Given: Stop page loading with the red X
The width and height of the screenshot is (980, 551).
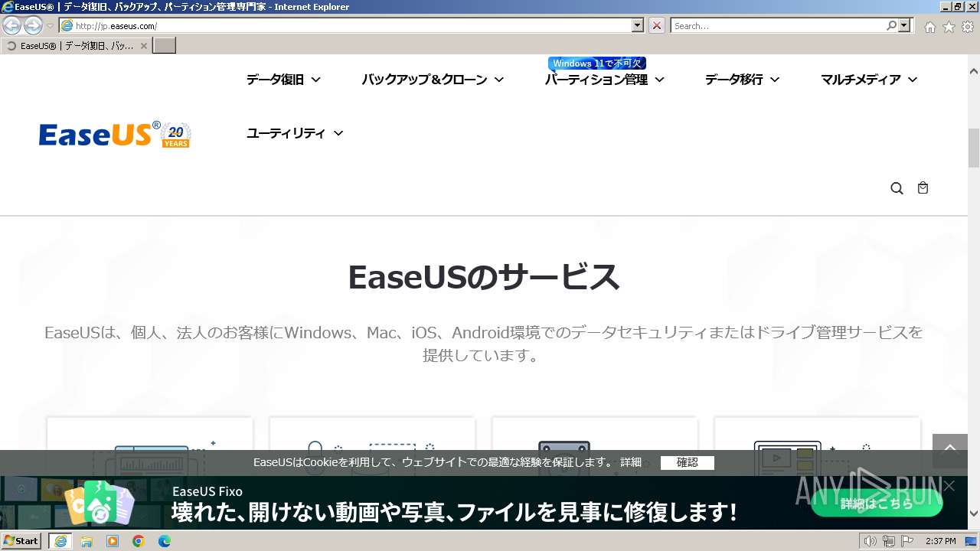Looking at the screenshot, I should coord(657,25).
